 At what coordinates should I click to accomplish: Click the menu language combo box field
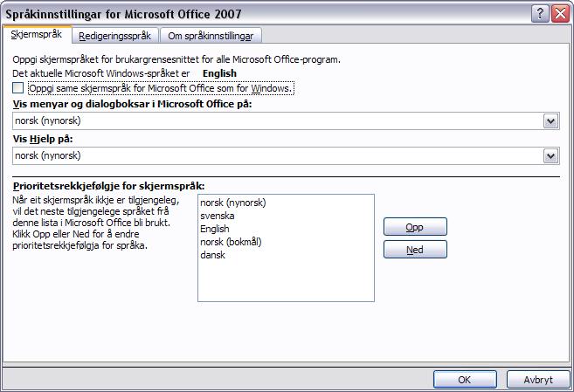click(x=286, y=121)
